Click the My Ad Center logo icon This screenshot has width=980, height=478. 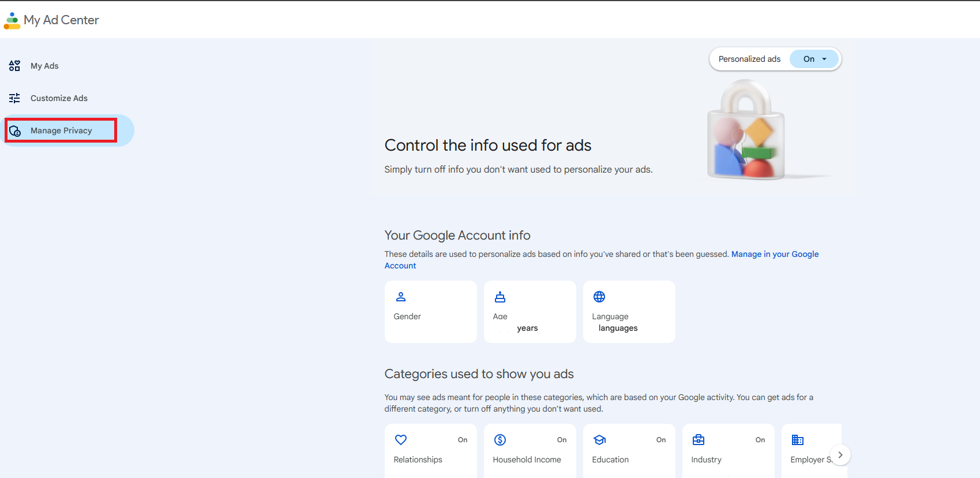[x=12, y=21]
